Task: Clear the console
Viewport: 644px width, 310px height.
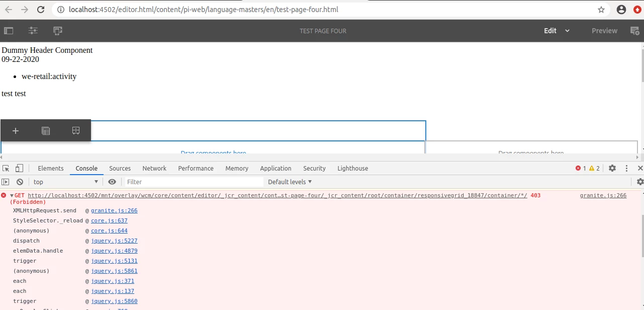Action: click(x=20, y=182)
